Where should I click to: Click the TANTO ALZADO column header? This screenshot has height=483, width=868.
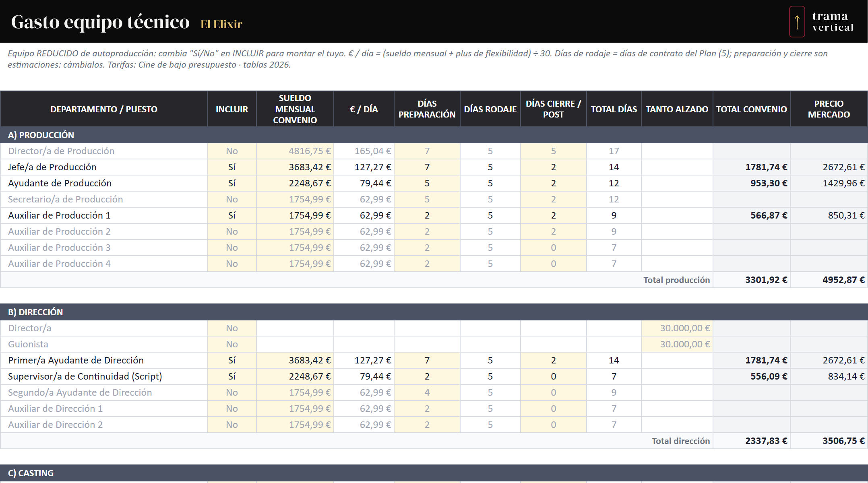tap(677, 109)
